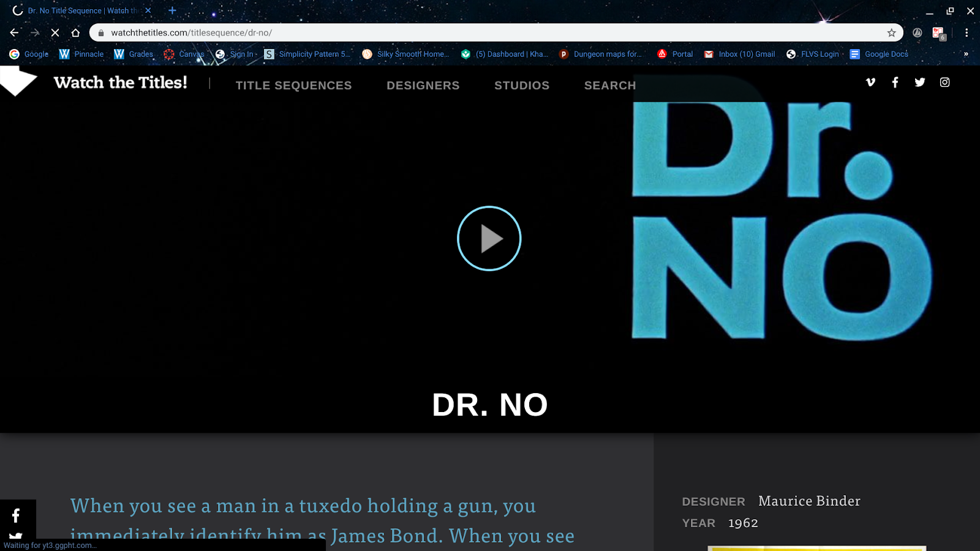Click the DESIGNER label in sidebar
The width and height of the screenshot is (980, 551).
click(x=714, y=501)
